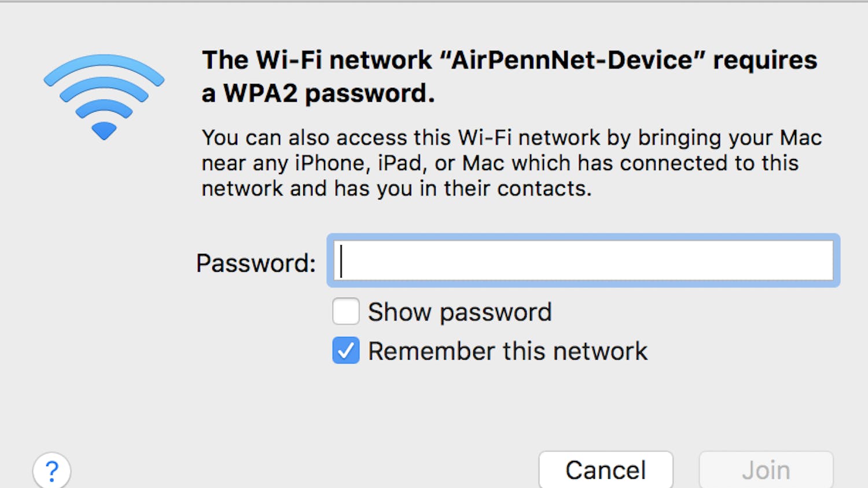Click the blinking text cursor in password box
Screen dimensions: 868x488
[342, 261]
